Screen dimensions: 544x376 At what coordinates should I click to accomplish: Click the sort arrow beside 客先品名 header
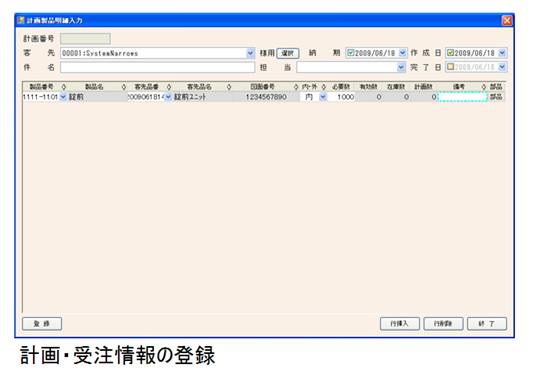point(229,87)
